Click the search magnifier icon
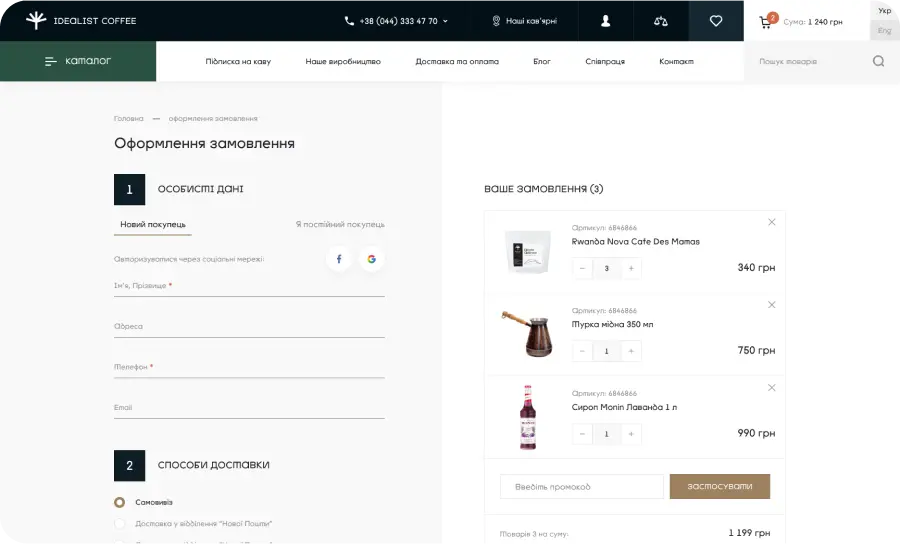Image resolution: width=900 pixels, height=544 pixels. (x=878, y=61)
